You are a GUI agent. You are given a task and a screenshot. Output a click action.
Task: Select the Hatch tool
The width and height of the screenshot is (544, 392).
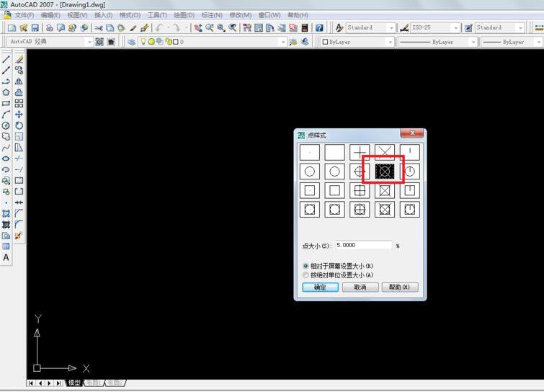click(x=6, y=214)
